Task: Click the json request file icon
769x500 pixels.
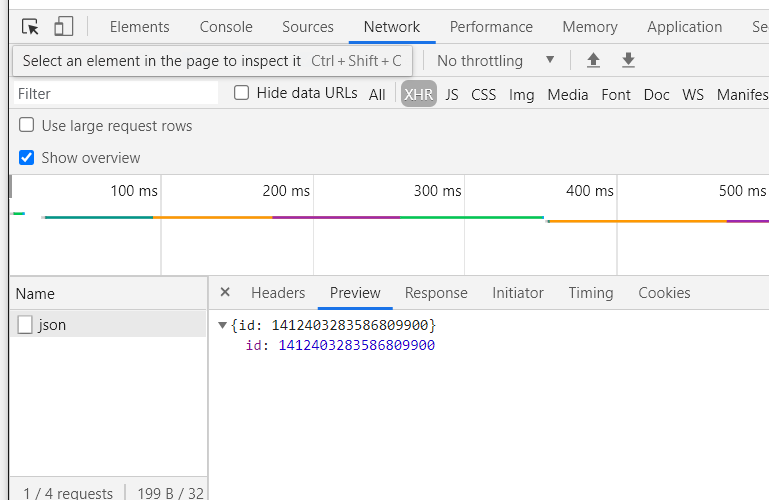Action: click(x=25, y=325)
